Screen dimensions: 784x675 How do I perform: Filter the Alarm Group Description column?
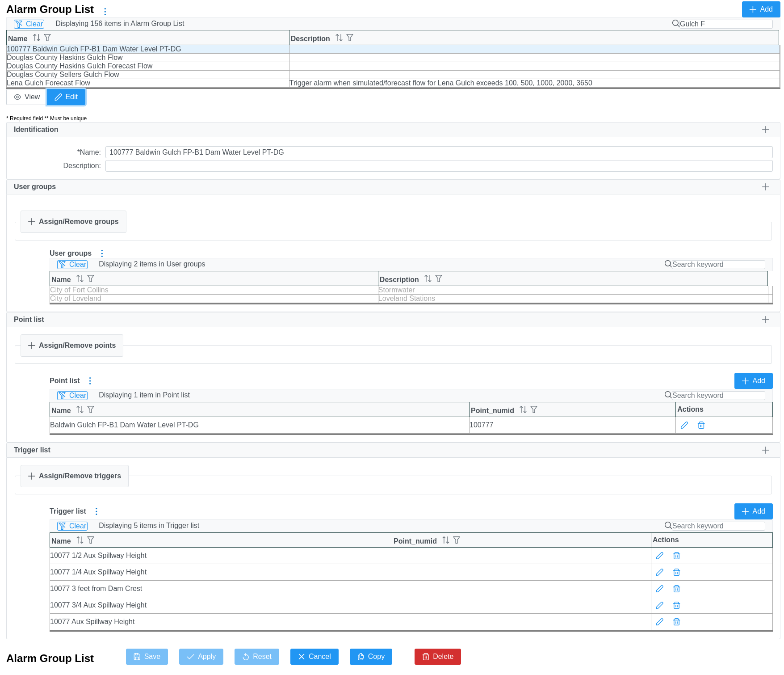click(350, 38)
